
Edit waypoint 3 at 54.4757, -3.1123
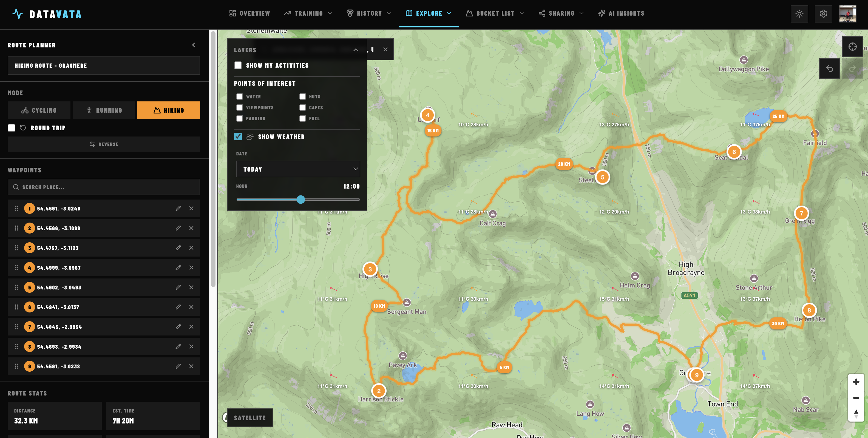pos(178,248)
